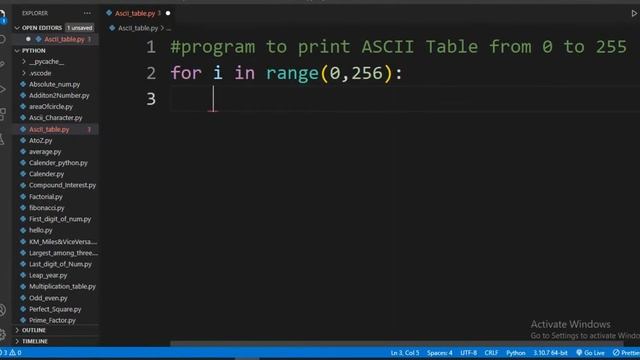This screenshot has width=640, height=360.
Task: Open the Manage settings gear
Action: click(x=3, y=335)
